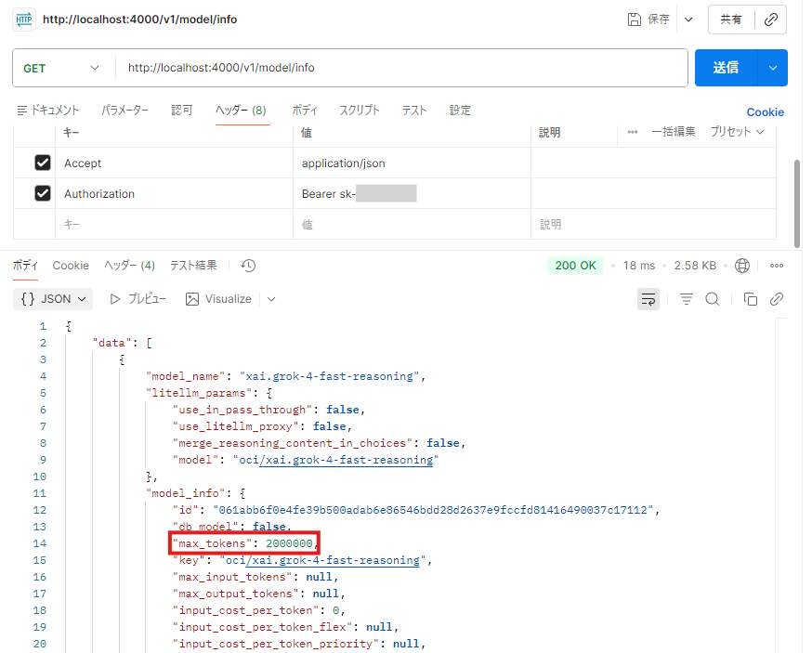Screen dimensions: 812x653
Task: Select the ヘッダー (8) request tab
Action: (x=242, y=111)
